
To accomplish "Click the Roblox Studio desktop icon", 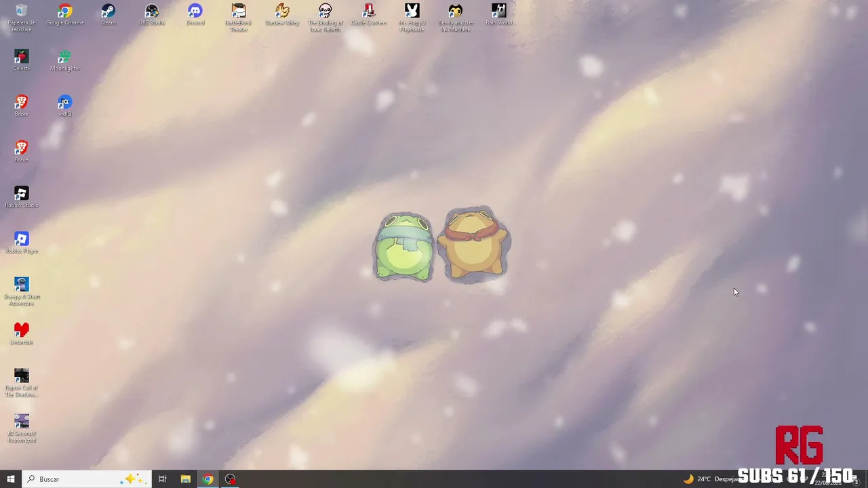I will 22,197.
